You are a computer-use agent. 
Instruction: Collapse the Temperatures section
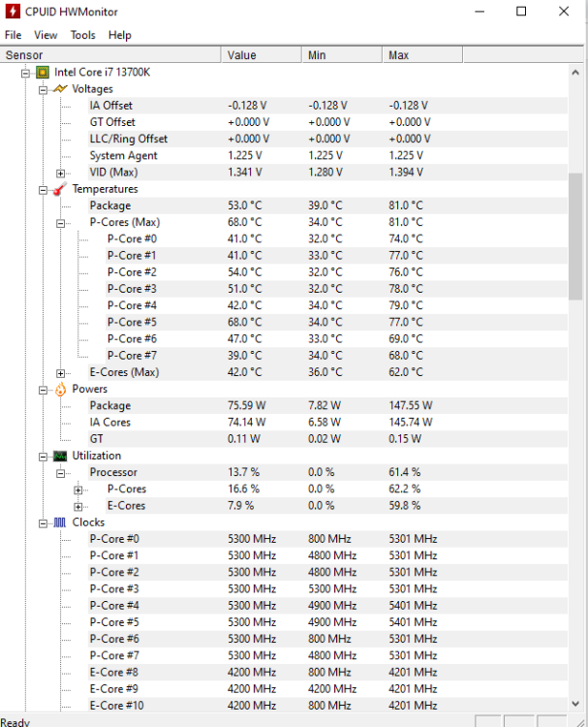(x=43, y=190)
